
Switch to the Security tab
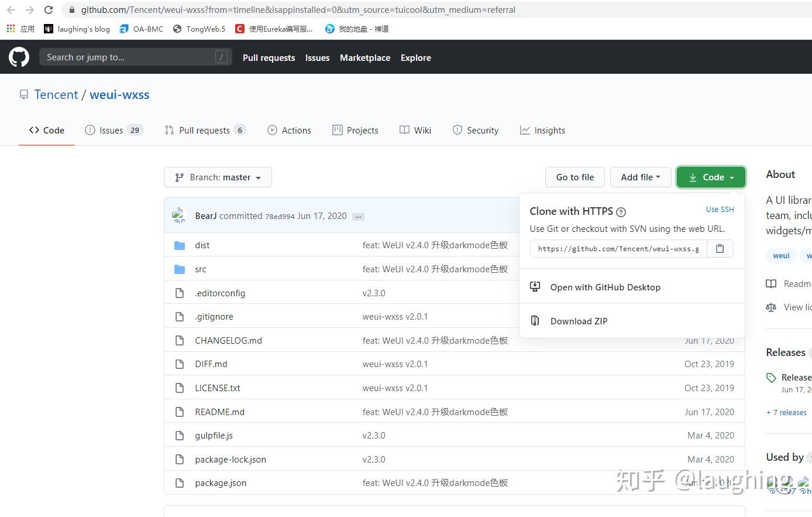476,131
